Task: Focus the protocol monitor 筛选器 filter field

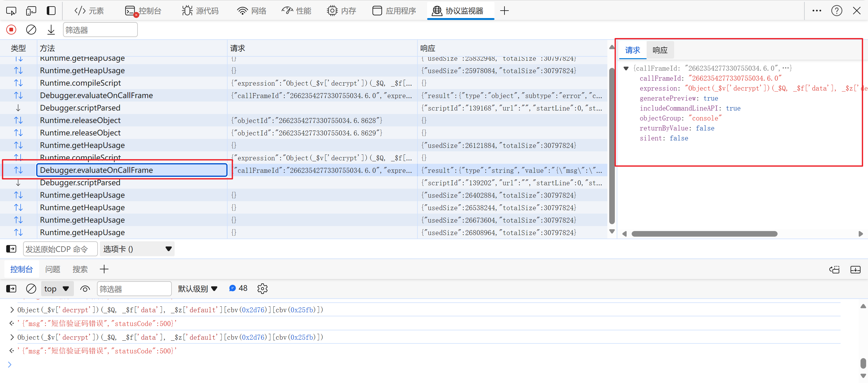Action: click(100, 30)
